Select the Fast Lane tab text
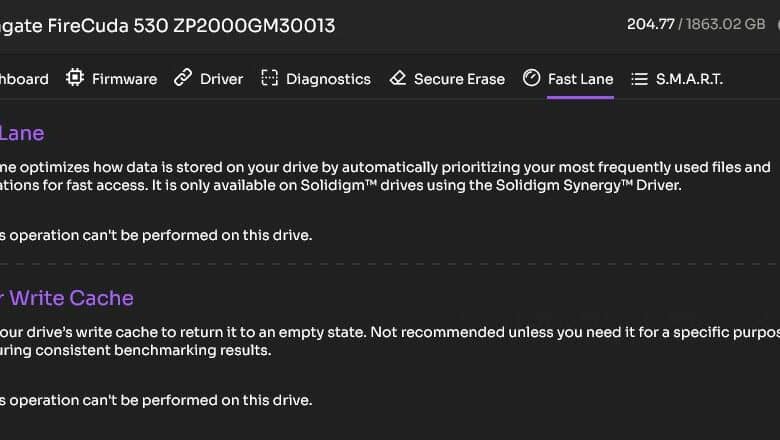Viewport: 780px width, 440px height. point(581,79)
